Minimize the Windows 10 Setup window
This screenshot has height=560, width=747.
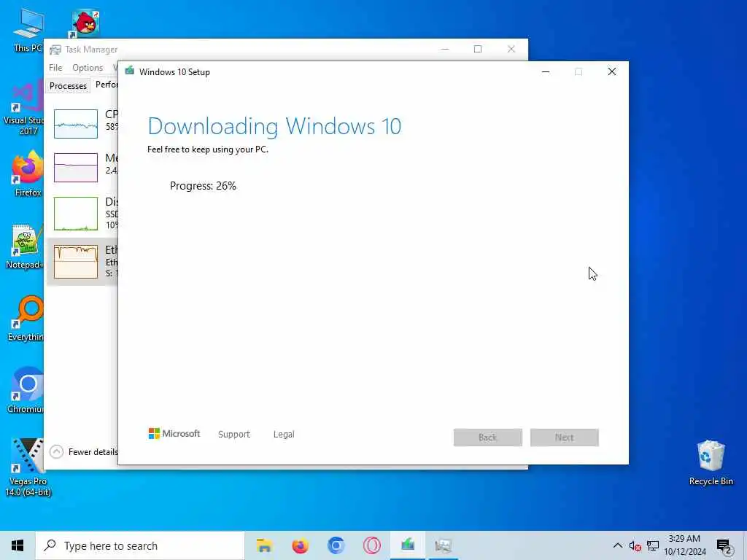point(546,72)
